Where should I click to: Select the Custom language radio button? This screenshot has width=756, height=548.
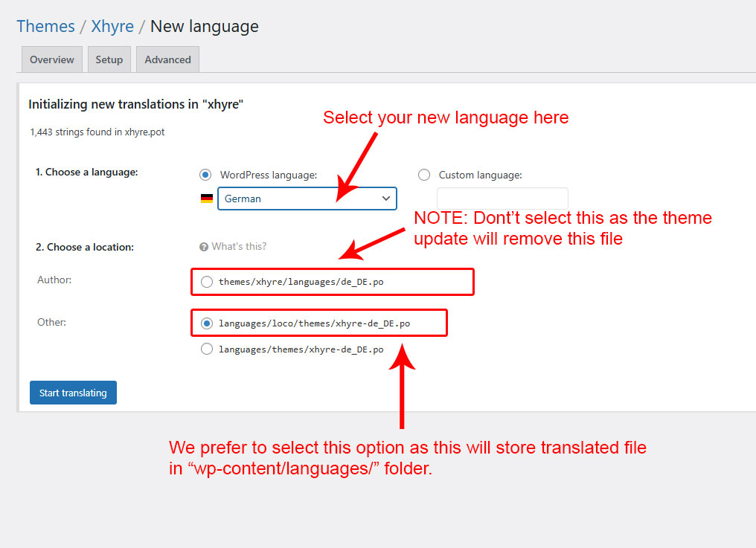(424, 175)
